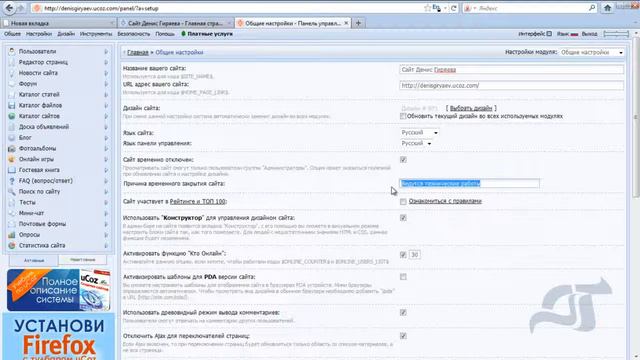The height and width of the screenshot is (360, 640).
Task: Go back with the browser back arrow
Action: (9, 8)
